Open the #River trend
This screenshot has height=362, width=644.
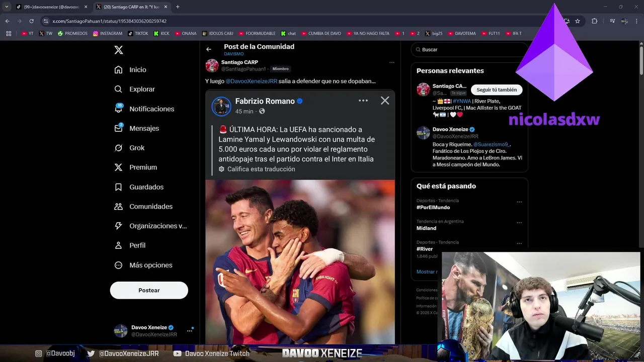(425, 249)
